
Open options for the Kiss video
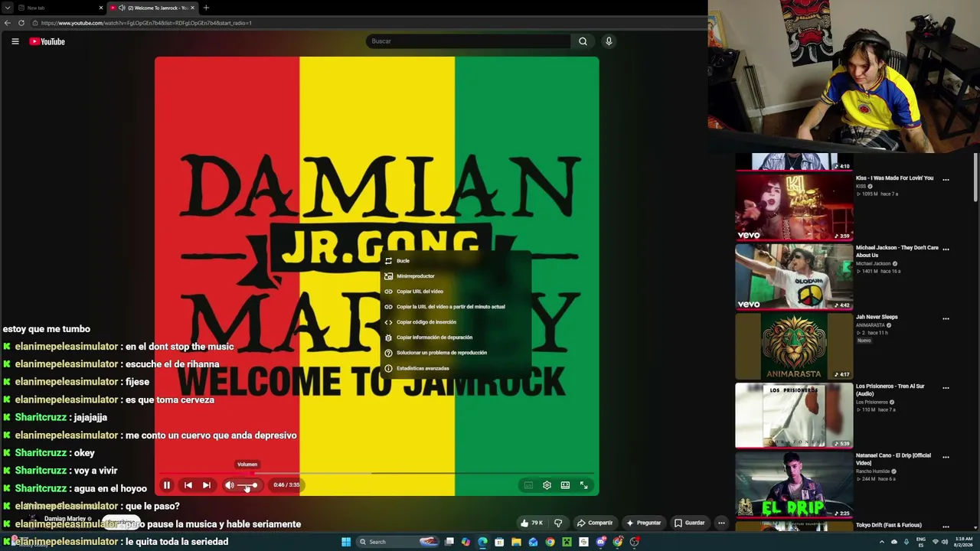click(x=946, y=180)
